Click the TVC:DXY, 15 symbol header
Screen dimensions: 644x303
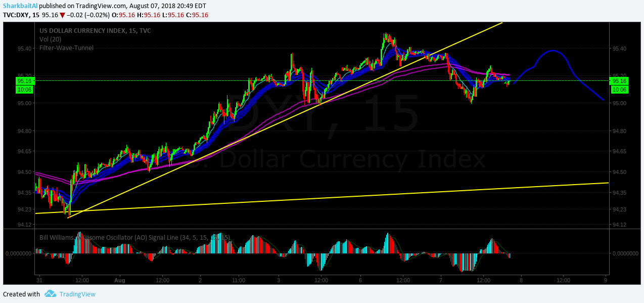(21, 15)
